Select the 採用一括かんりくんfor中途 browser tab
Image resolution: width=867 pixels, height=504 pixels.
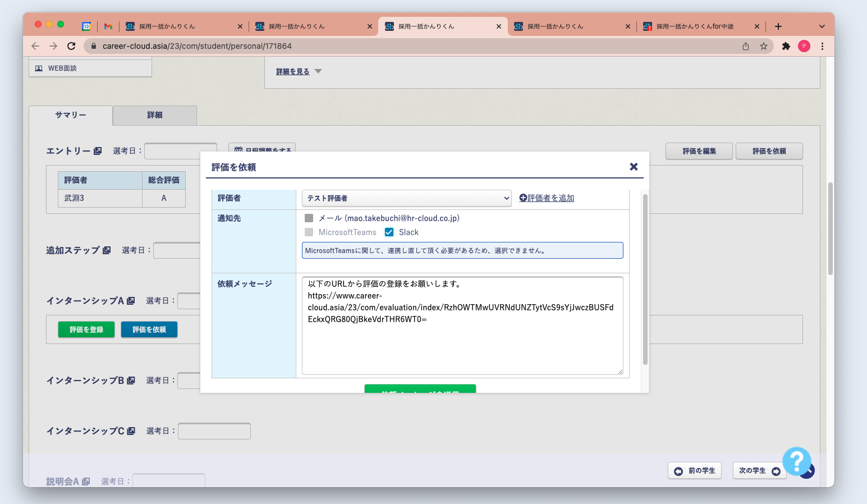click(x=695, y=26)
